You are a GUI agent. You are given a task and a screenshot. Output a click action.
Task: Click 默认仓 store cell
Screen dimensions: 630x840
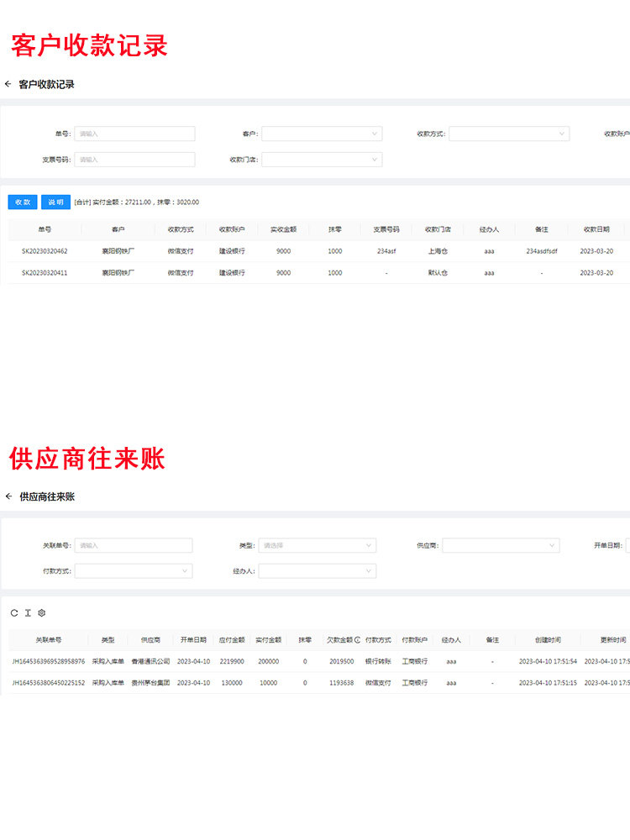point(438,273)
